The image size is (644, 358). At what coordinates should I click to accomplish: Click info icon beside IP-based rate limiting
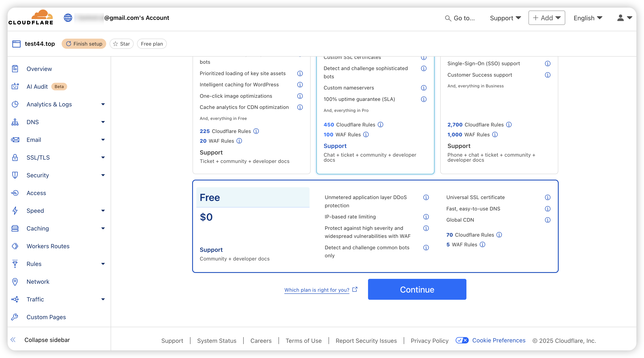click(426, 217)
